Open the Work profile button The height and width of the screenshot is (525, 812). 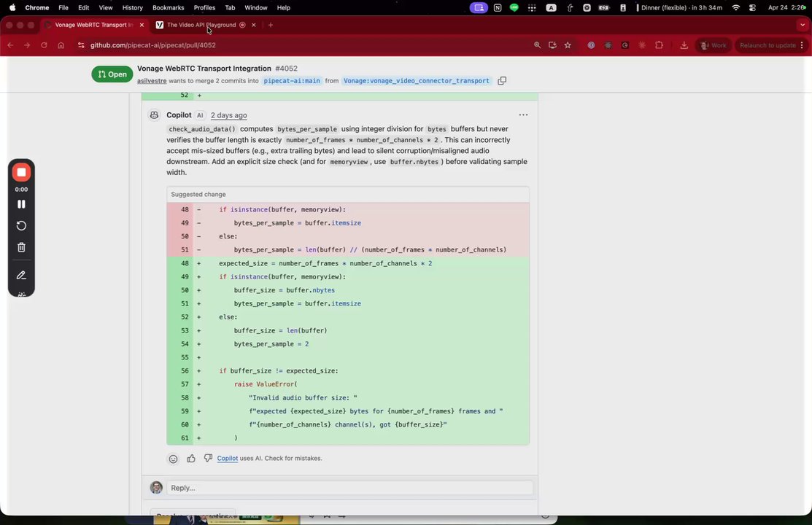pos(714,45)
